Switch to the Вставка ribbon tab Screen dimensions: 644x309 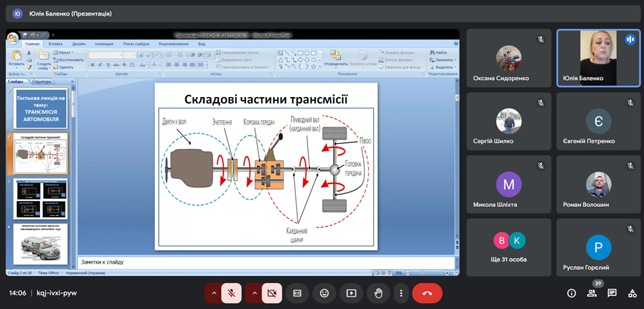pyautogui.click(x=56, y=44)
